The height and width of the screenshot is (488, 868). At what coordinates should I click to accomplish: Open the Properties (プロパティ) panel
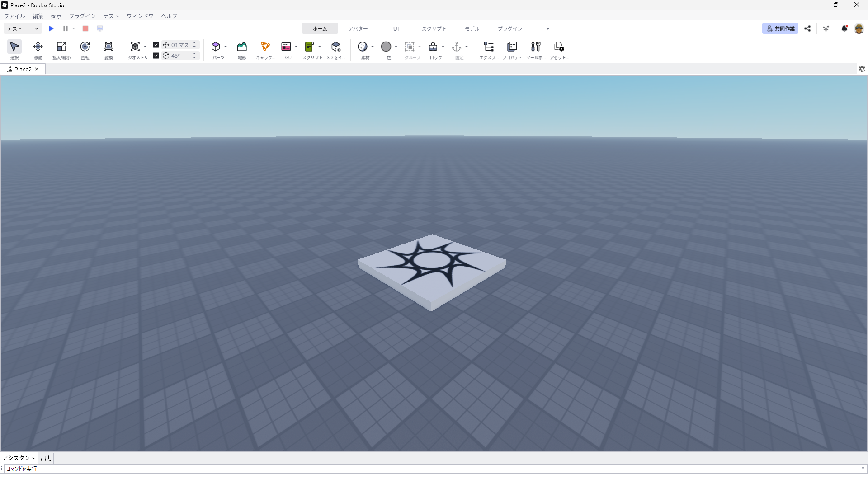coord(512,47)
